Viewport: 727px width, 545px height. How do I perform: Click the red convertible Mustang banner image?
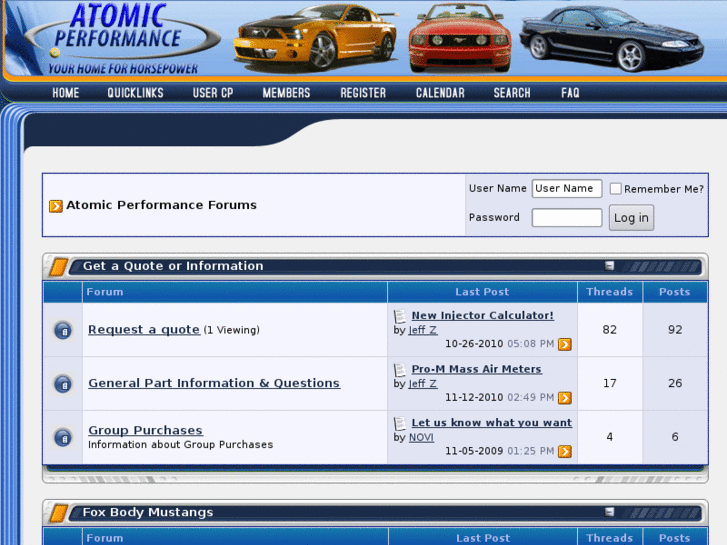coord(459,38)
